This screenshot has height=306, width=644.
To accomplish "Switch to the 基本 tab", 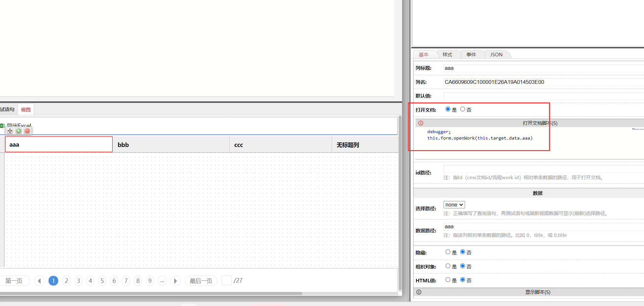I will [x=423, y=54].
